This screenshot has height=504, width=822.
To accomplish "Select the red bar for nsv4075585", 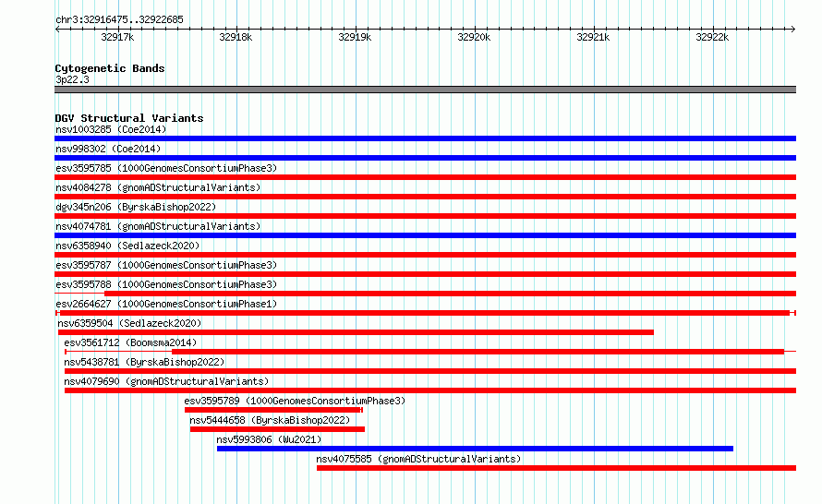I will coord(556,468).
